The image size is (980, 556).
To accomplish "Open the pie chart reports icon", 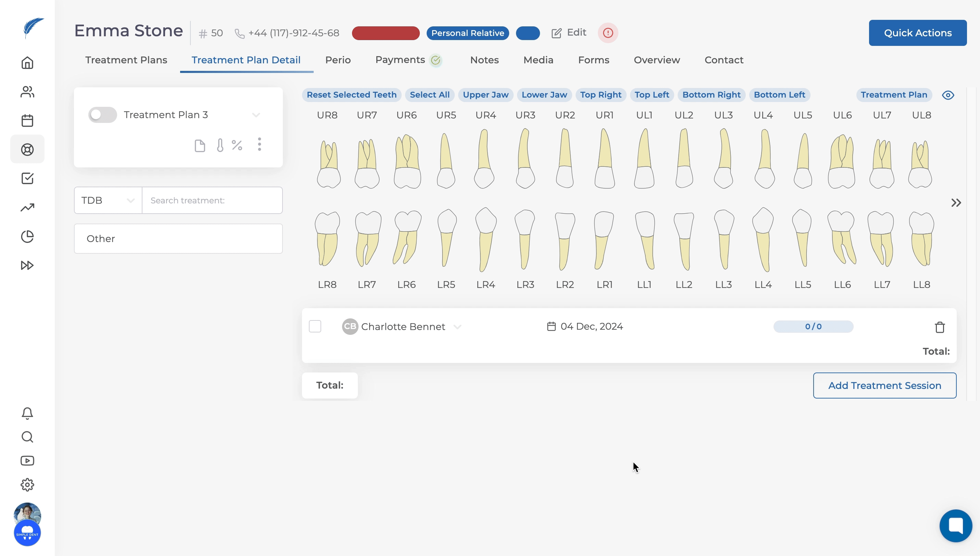I will 27,236.
